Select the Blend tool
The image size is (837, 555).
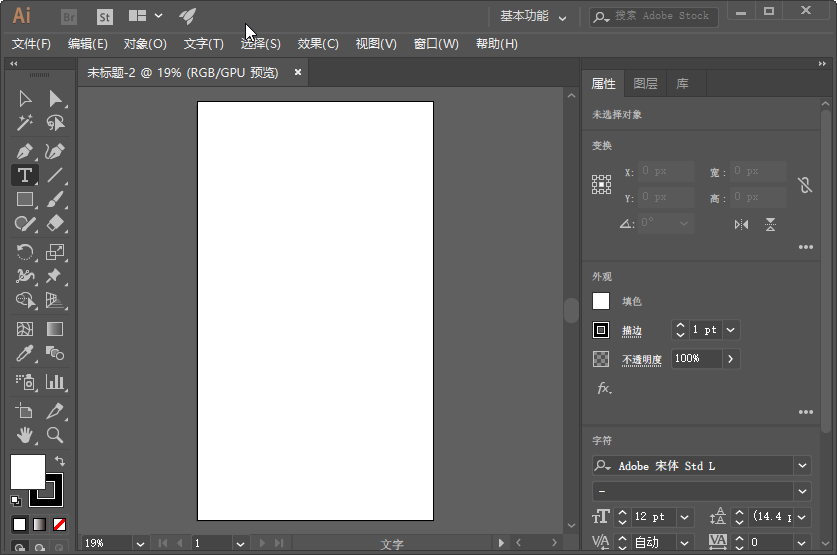click(x=55, y=353)
